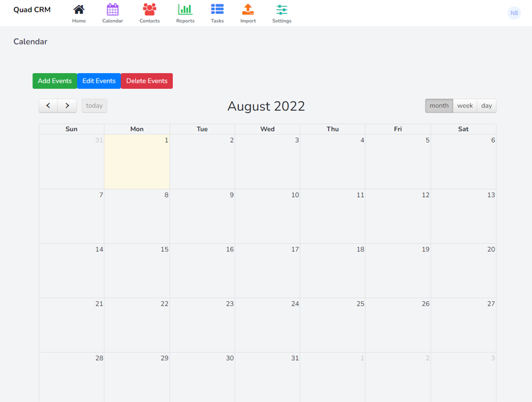This screenshot has width=532, height=402.
Task: Click the Quad CRM logo text
Action: click(x=32, y=10)
